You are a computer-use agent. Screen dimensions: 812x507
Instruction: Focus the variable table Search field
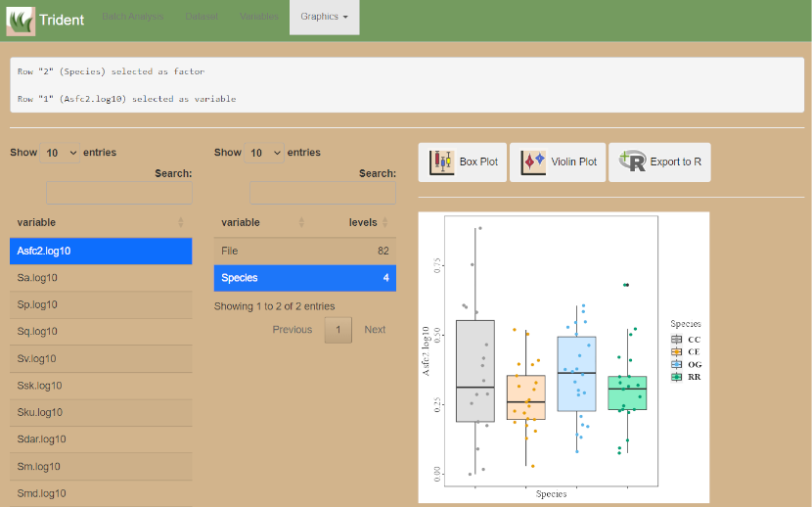point(118,193)
